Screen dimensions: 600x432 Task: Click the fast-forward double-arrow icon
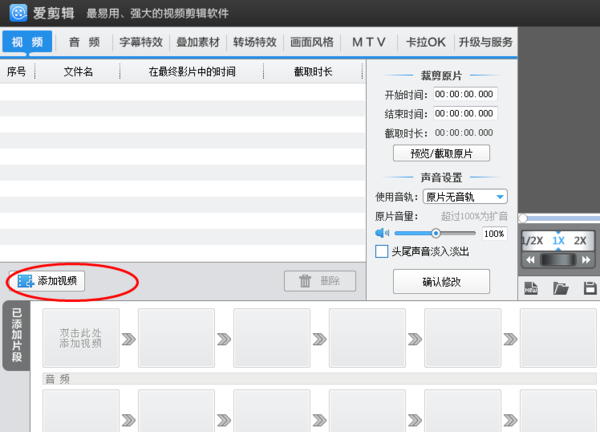[586, 260]
